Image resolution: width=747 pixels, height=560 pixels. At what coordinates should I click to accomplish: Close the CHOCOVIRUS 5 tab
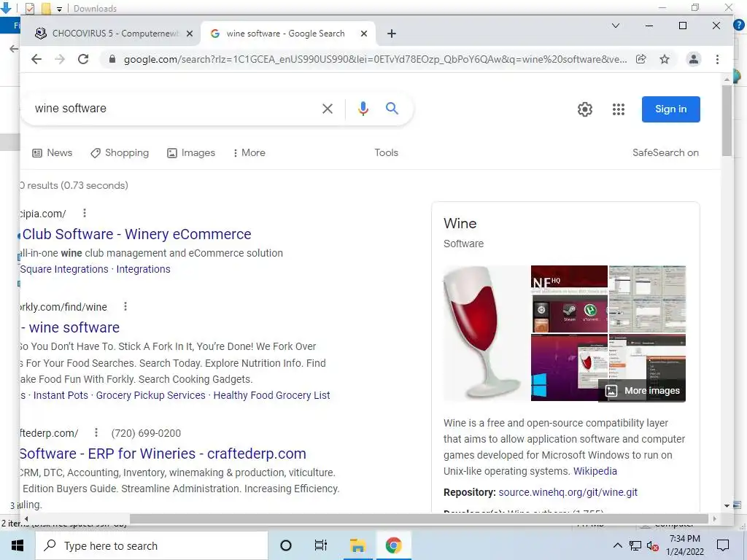click(190, 34)
